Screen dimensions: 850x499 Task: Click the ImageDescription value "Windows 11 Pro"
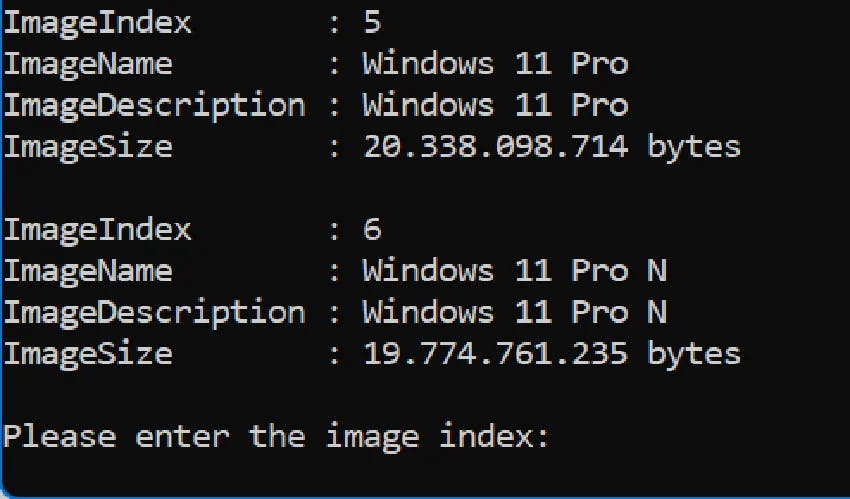(x=495, y=105)
